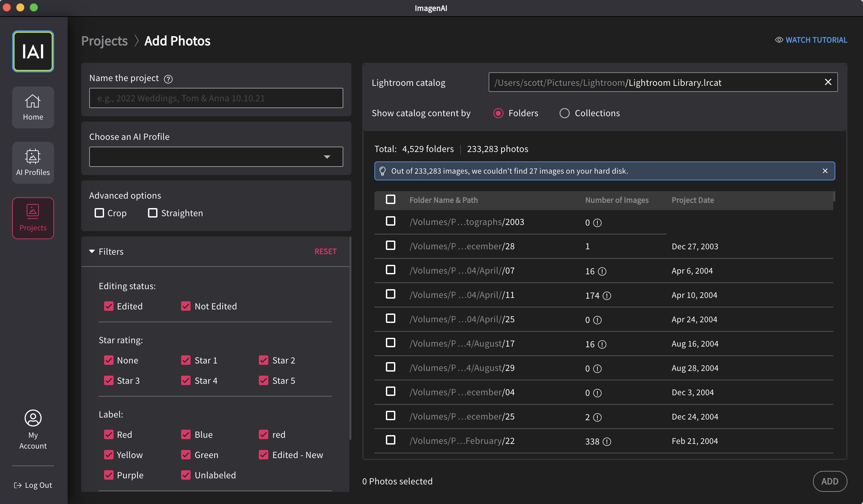The height and width of the screenshot is (504, 863).
Task: Toggle the Crop advanced option
Action: point(98,212)
